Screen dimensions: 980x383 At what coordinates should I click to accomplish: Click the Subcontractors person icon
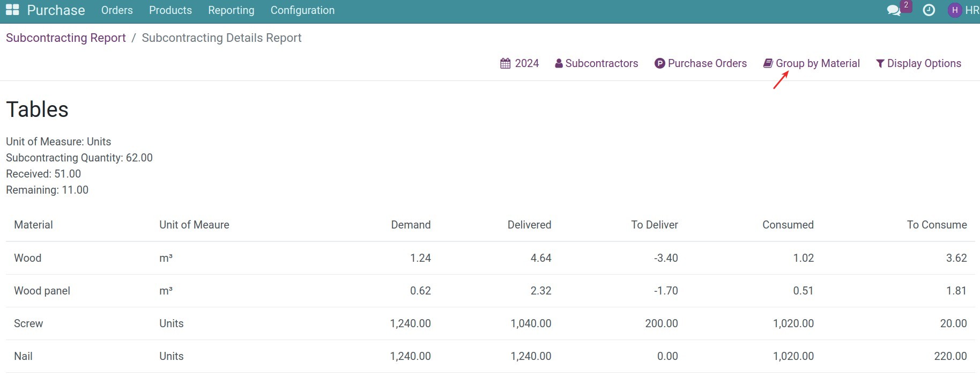click(x=559, y=63)
